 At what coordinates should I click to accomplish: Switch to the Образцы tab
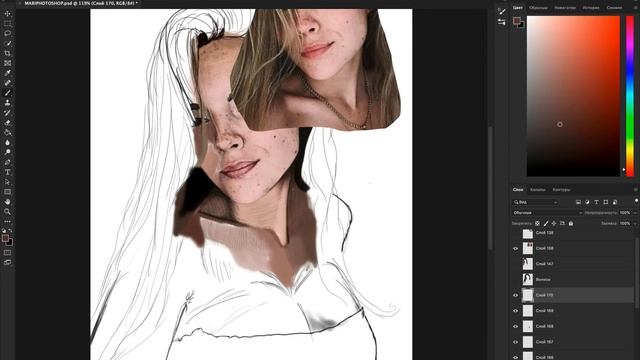coord(538,8)
